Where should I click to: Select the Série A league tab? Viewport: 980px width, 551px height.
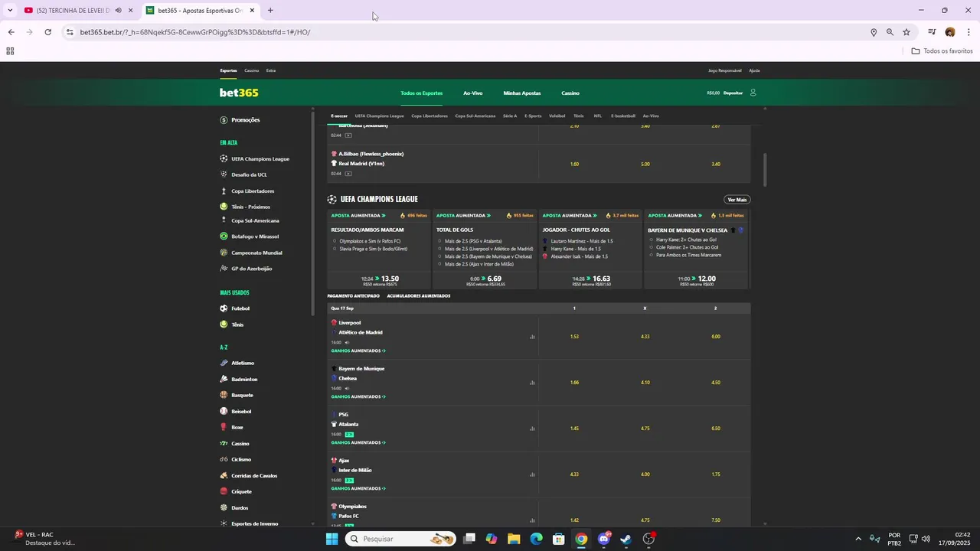510,116
